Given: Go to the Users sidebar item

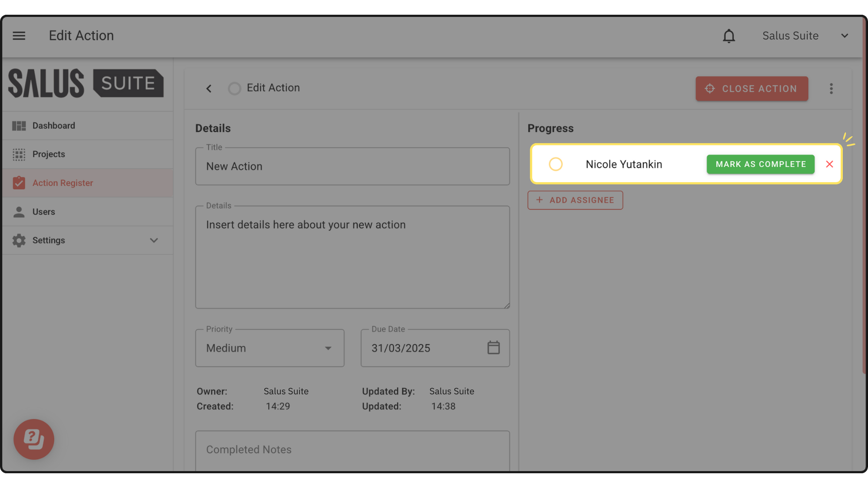Looking at the screenshot, I should click(44, 212).
